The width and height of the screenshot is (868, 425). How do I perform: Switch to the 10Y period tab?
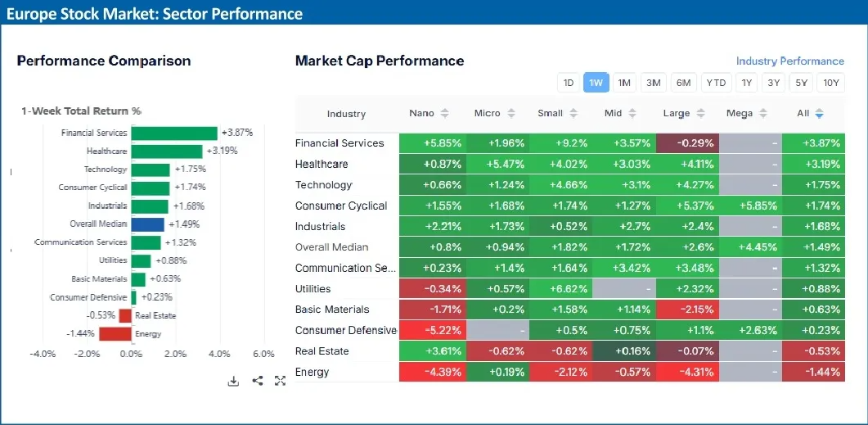pos(830,83)
